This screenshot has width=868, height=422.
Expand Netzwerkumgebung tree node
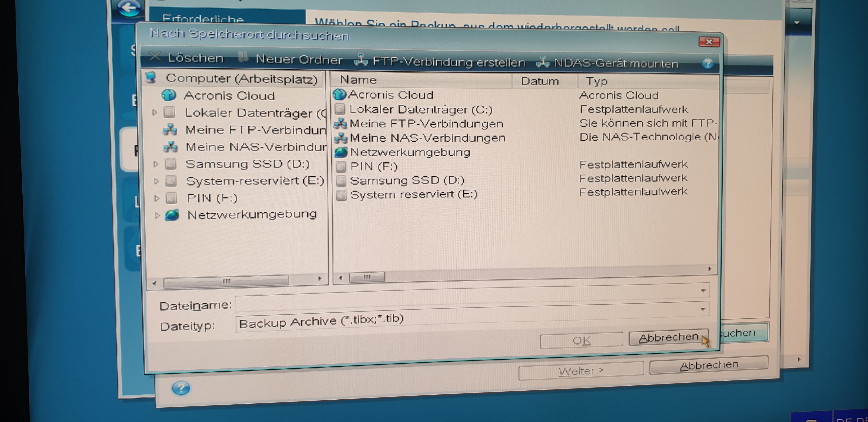tap(157, 215)
